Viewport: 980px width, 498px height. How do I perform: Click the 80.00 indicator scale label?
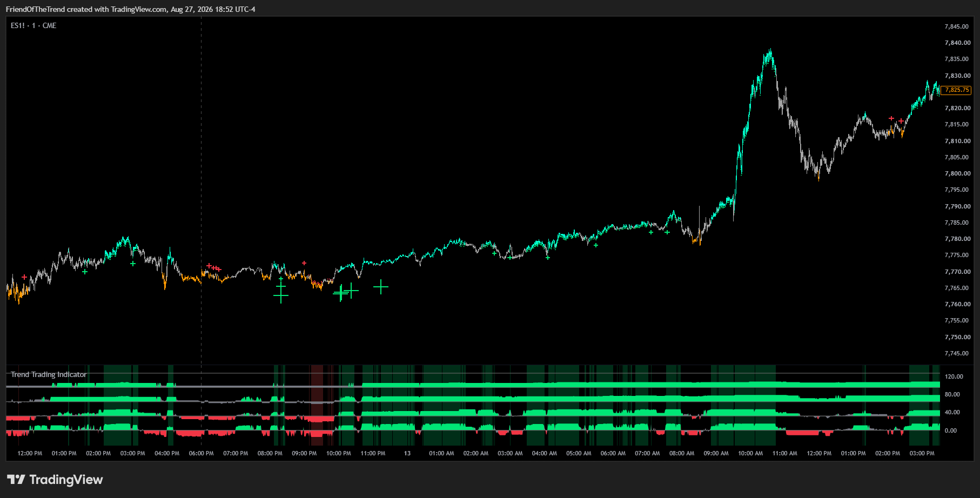point(952,394)
